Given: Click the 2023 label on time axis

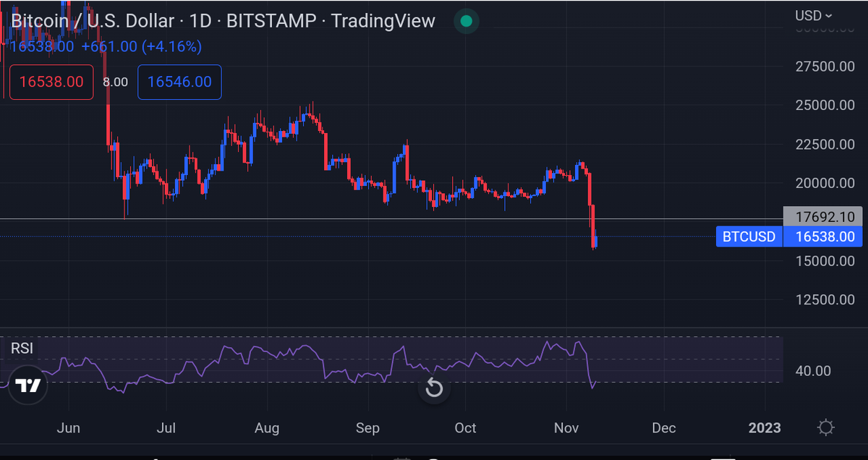Looking at the screenshot, I should click(x=765, y=428).
